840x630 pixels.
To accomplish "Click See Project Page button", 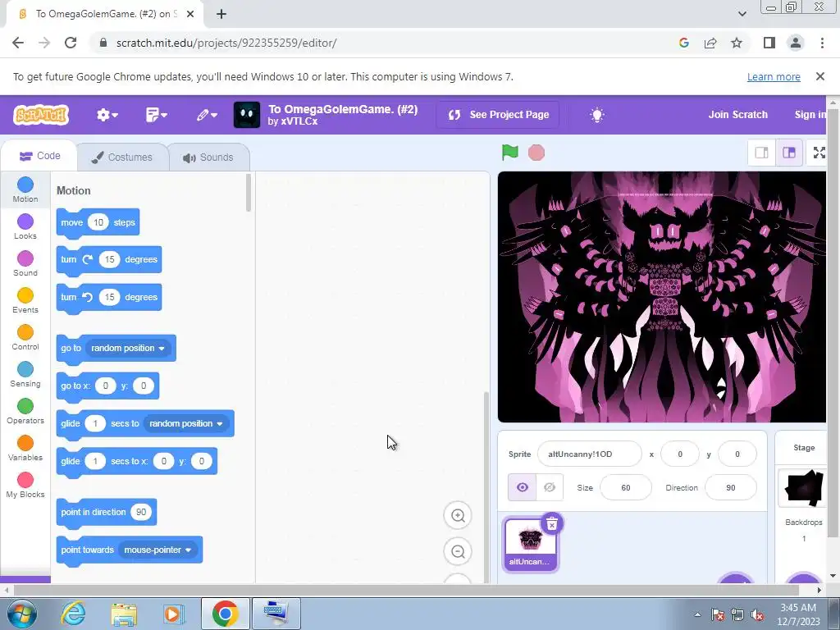I will coord(498,115).
